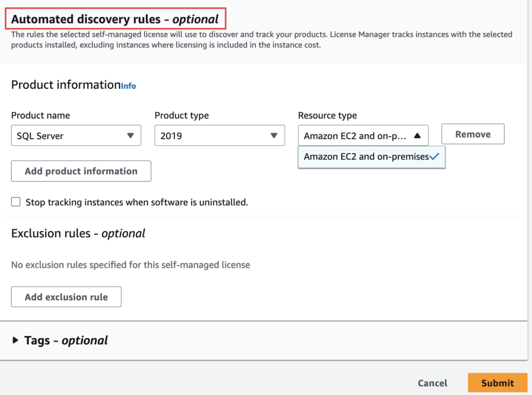Expand Tags section with the triangle icon
This screenshot has height=395, width=532.
coord(15,340)
